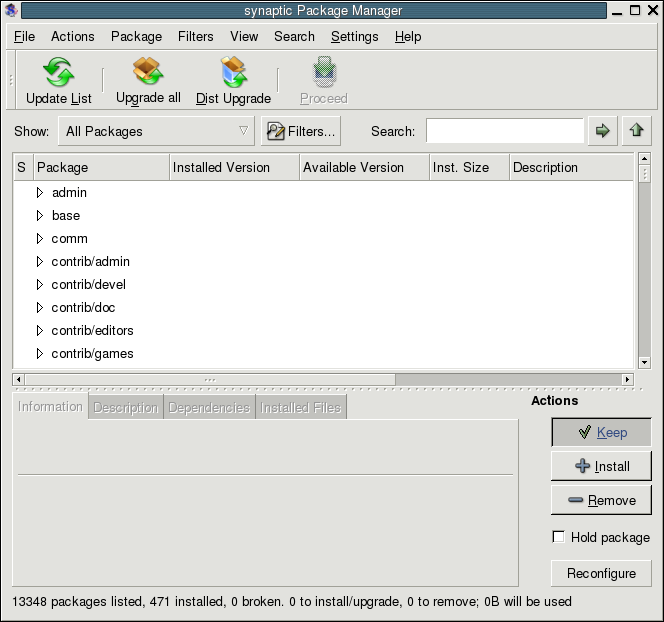Image resolution: width=664 pixels, height=622 pixels.
Task: Toggle the Hold package checkbox
Action: (559, 537)
